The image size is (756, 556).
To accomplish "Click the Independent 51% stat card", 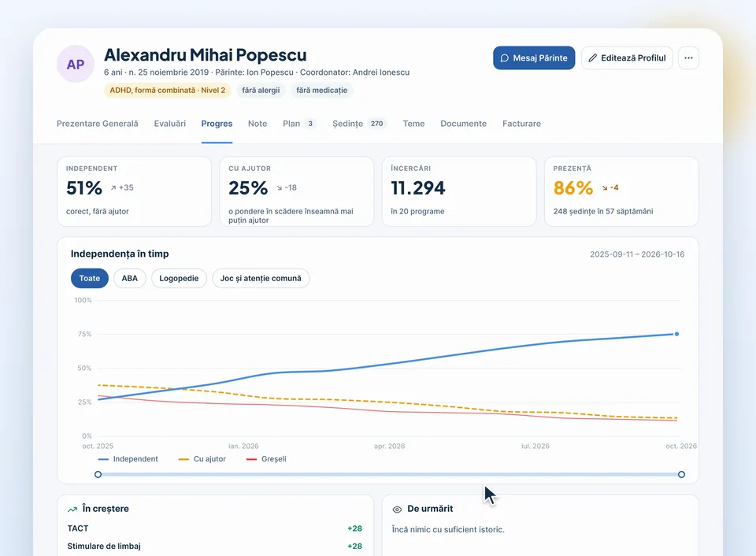I will click(135, 191).
